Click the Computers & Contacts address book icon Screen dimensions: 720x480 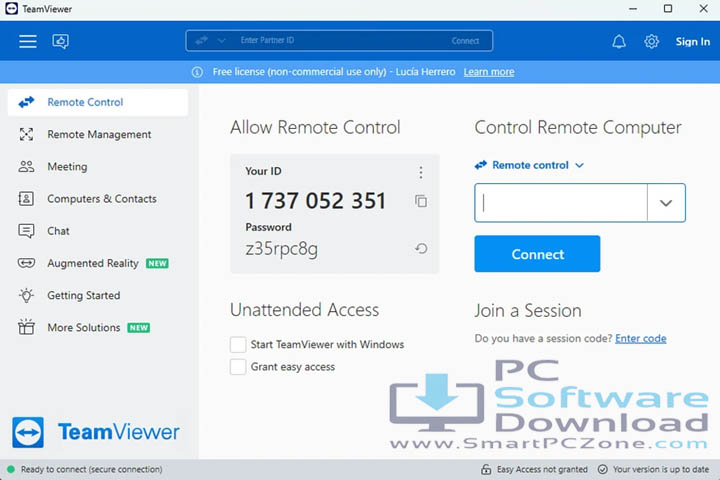point(26,198)
